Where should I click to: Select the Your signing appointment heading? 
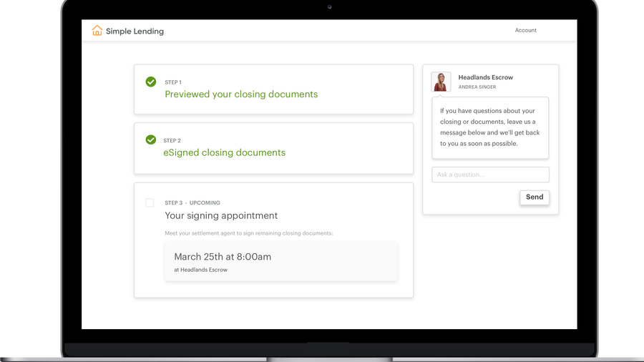(x=221, y=215)
